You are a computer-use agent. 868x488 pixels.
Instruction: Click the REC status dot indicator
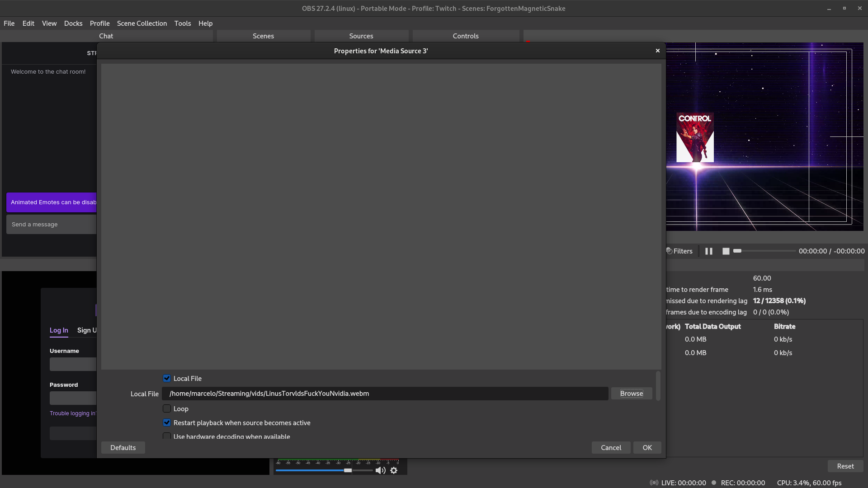point(714,483)
